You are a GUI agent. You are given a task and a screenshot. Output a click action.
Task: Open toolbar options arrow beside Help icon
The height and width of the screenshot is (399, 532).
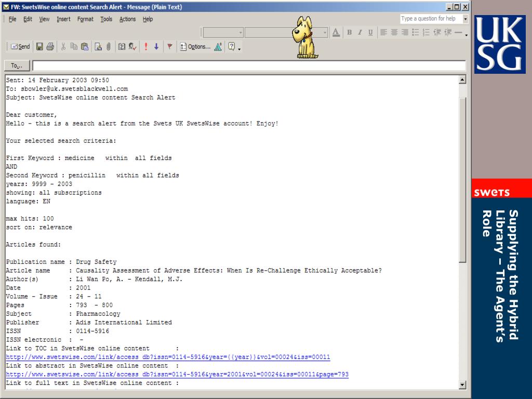(240, 48)
